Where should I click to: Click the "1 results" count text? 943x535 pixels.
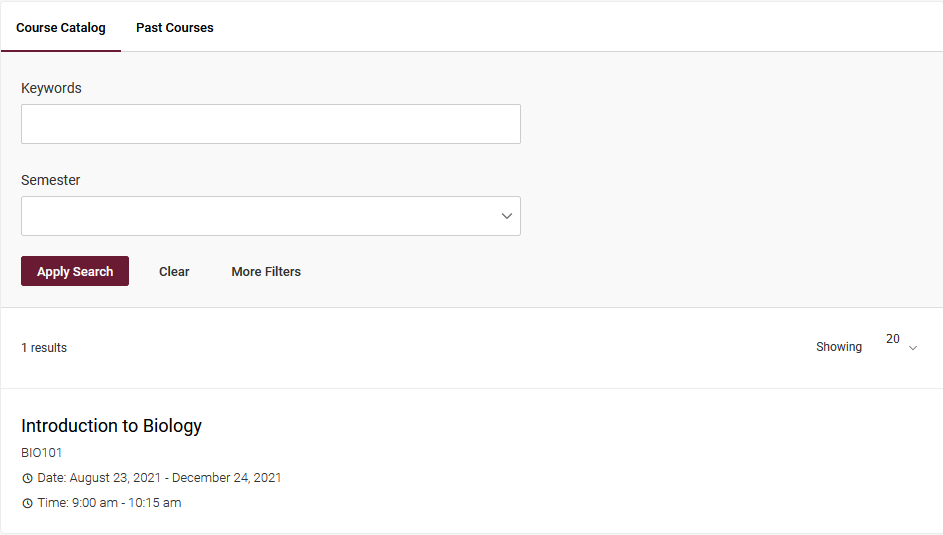click(44, 348)
